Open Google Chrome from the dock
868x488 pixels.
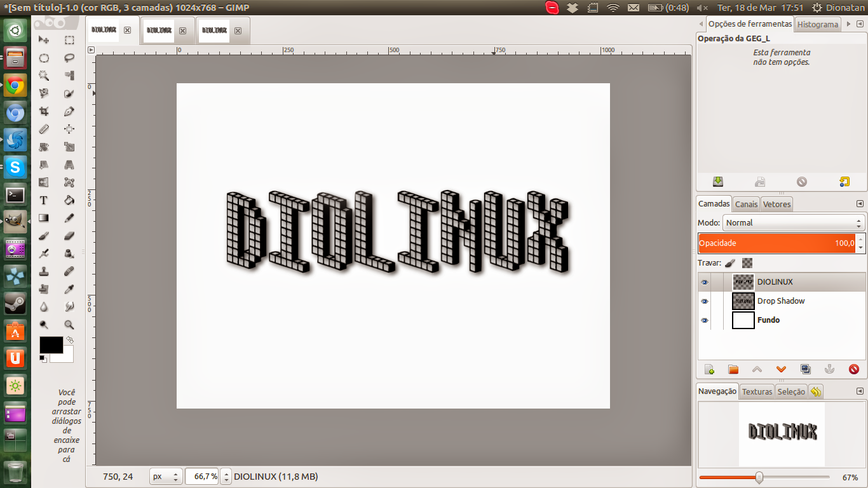(15, 85)
